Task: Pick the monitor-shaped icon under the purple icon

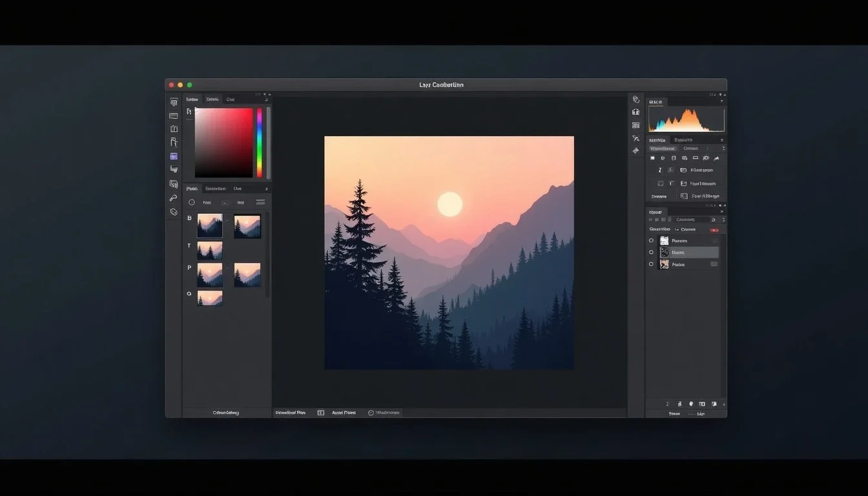Action: [x=174, y=169]
